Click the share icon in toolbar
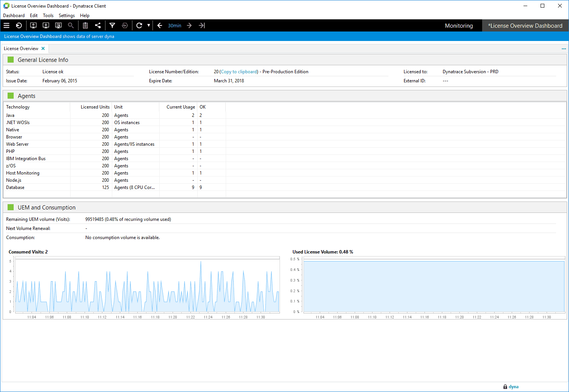This screenshot has width=569, height=392. coord(98,25)
